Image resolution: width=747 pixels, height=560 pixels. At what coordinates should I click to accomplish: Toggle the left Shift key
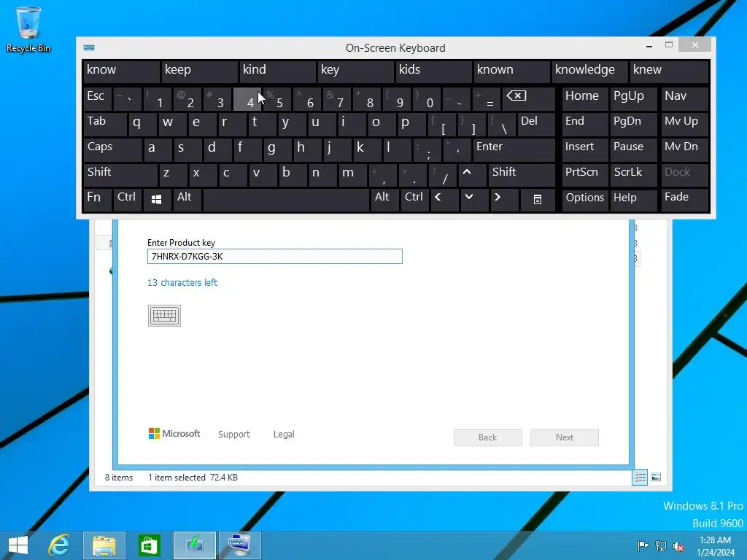(120, 174)
